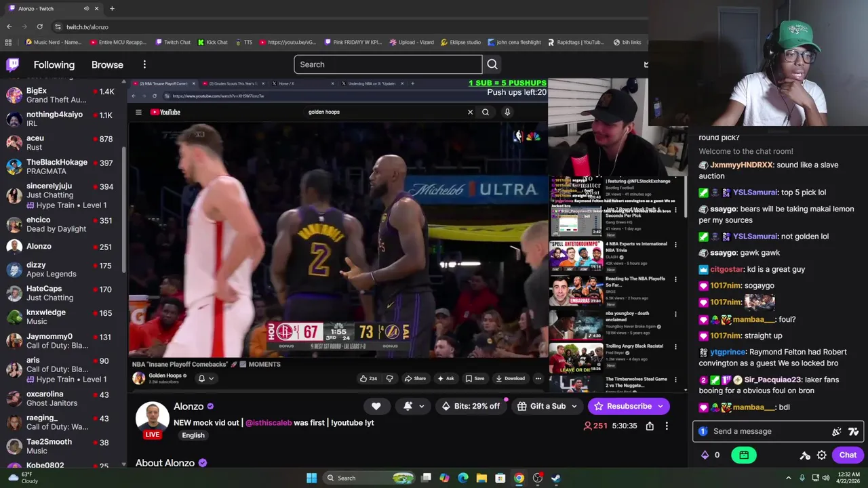Open the weather widget showing Cloudy
The height and width of the screenshot is (488, 868).
(22, 478)
